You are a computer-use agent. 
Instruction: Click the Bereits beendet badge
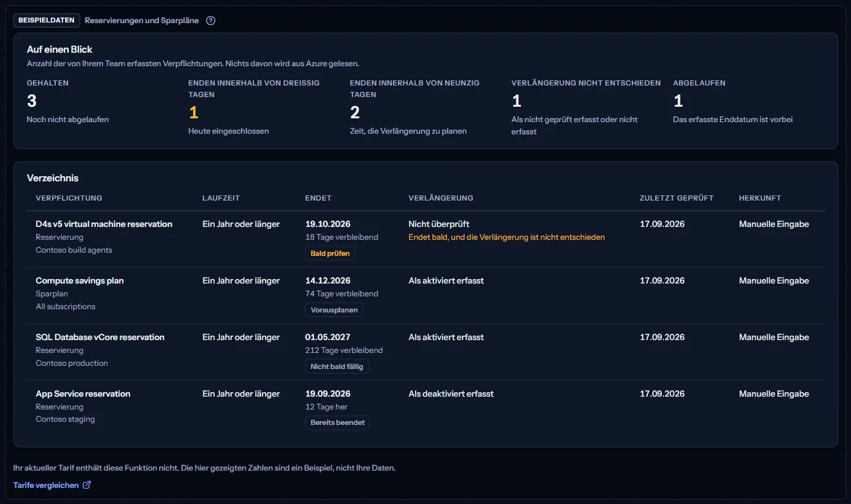[338, 423]
